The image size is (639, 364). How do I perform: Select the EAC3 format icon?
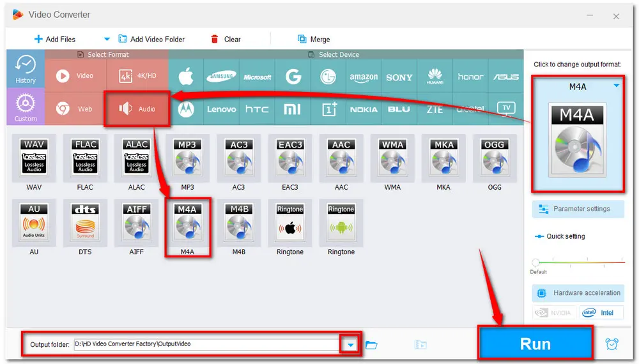point(290,158)
